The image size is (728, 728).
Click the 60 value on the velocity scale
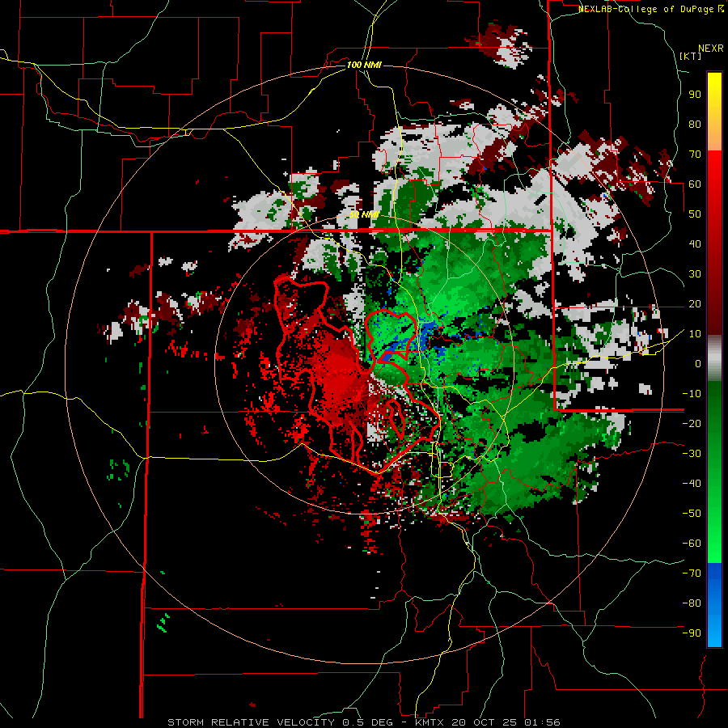pyautogui.click(x=695, y=184)
